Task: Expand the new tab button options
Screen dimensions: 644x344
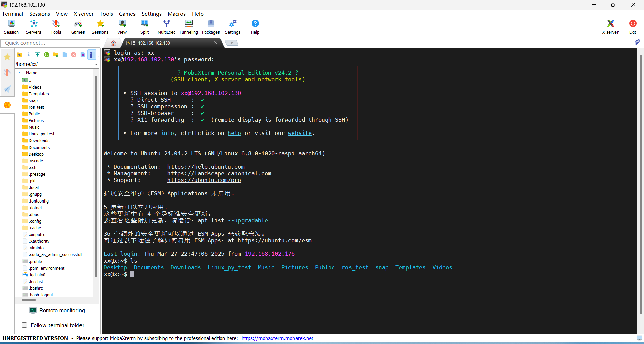Action: [232, 43]
